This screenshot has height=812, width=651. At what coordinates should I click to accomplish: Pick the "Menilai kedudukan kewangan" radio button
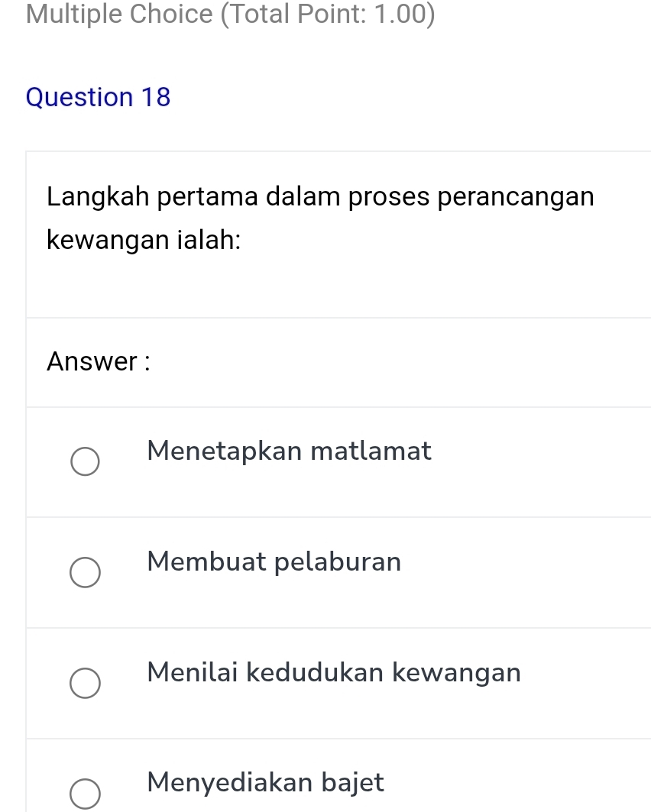[85, 684]
